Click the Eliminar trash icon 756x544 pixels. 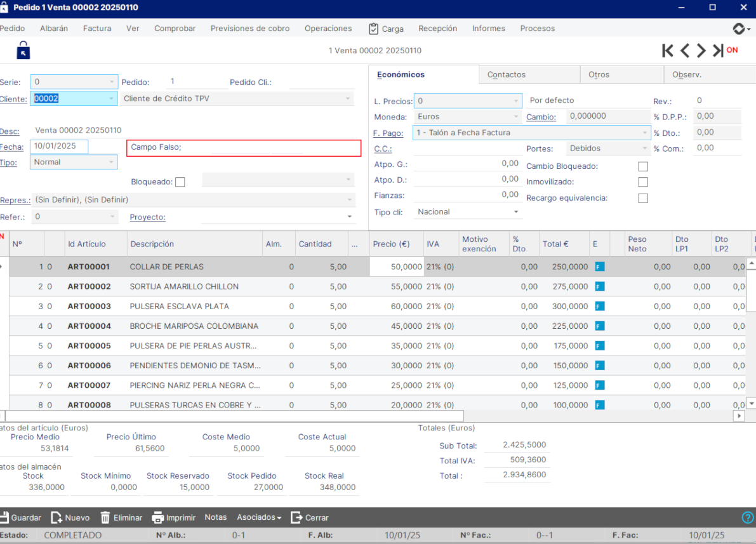pos(105,517)
